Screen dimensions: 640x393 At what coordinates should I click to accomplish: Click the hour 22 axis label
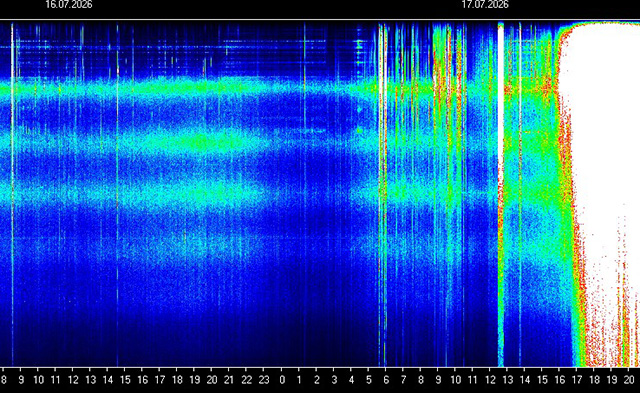(x=247, y=380)
